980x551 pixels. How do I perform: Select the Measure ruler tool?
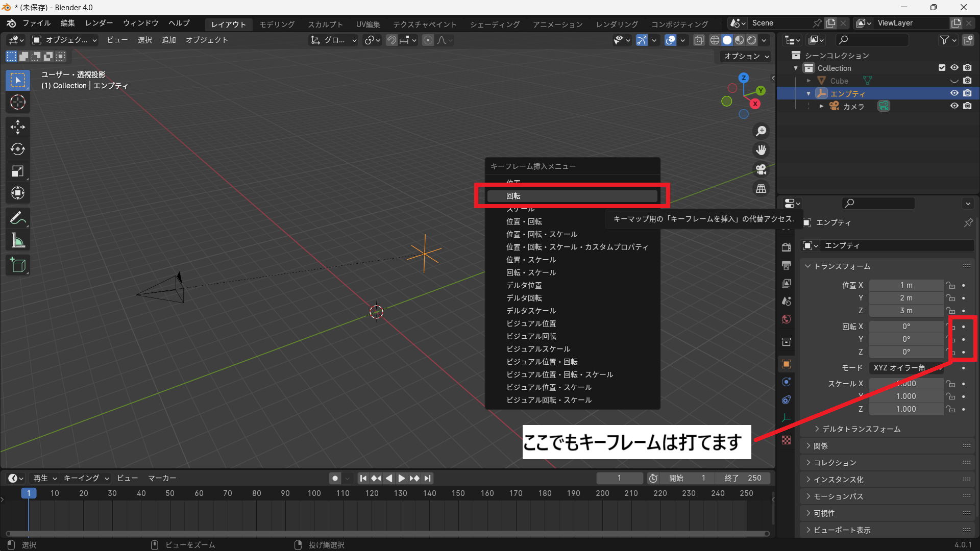(18, 240)
